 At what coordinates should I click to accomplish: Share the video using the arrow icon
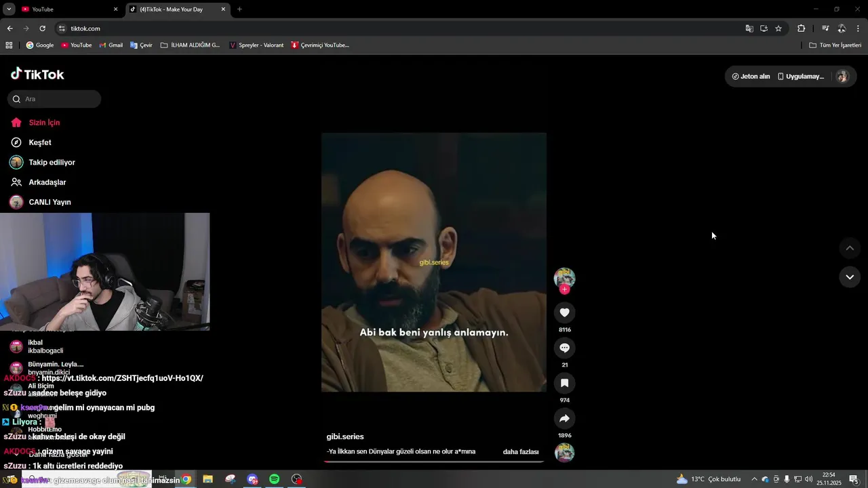564,418
